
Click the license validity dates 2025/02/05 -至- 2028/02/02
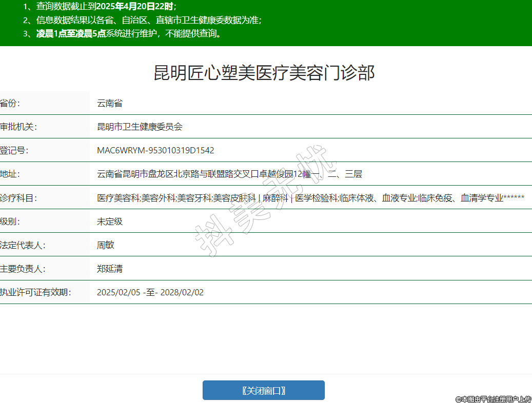pos(150,292)
